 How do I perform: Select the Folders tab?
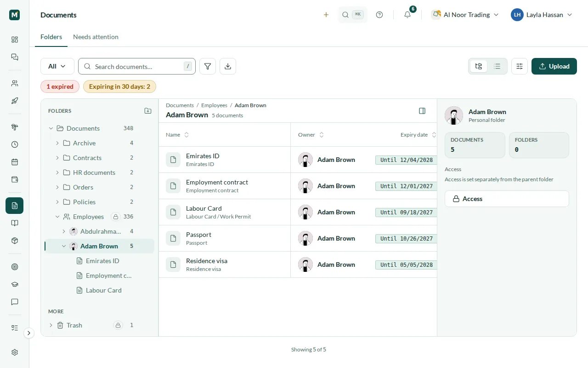tap(51, 37)
